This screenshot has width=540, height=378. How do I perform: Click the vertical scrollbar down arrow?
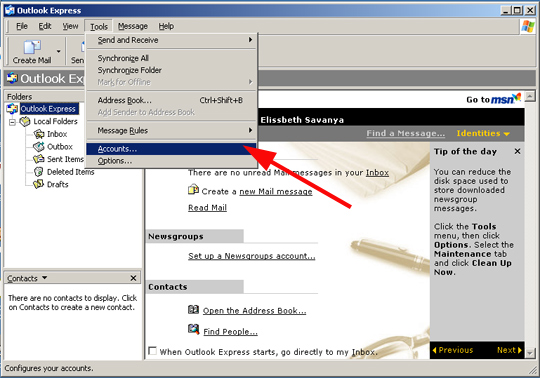(530, 353)
